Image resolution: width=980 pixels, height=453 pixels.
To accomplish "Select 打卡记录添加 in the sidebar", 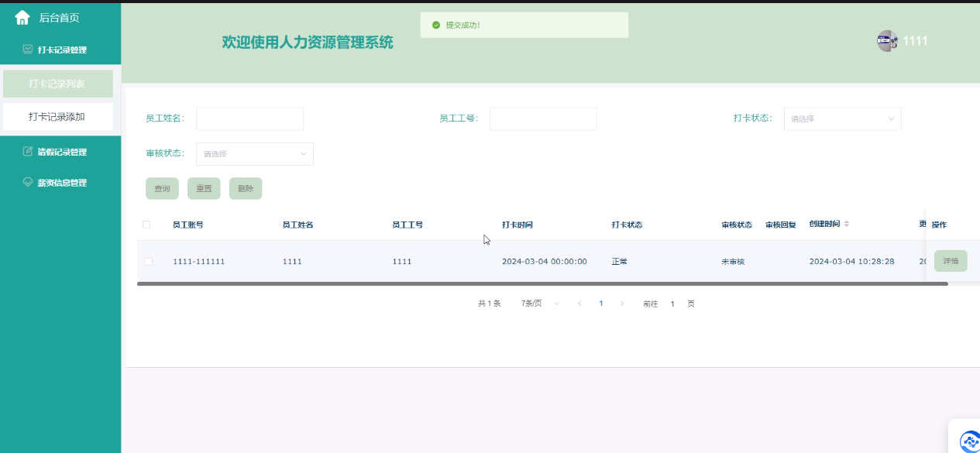I will [58, 117].
